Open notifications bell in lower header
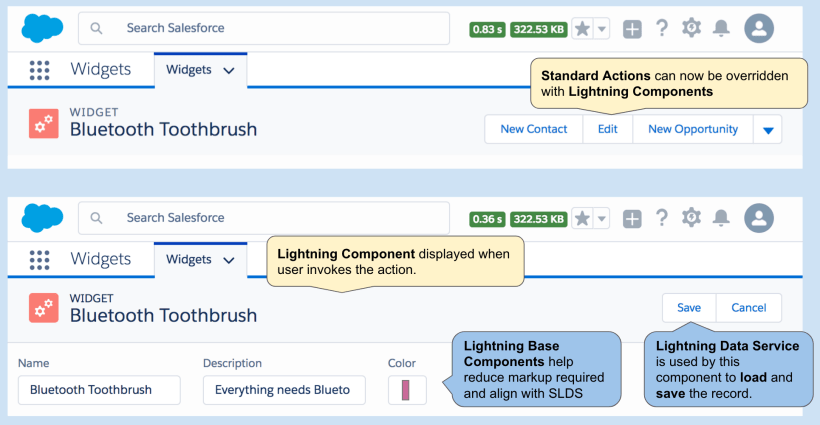Image resolution: width=820 pixels, height=425 pixels. tap(722, 218)
